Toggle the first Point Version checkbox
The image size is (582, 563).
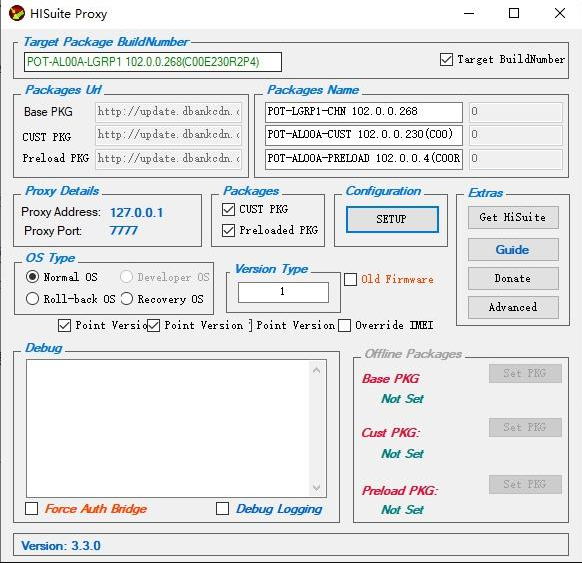(x=65, y=325)
